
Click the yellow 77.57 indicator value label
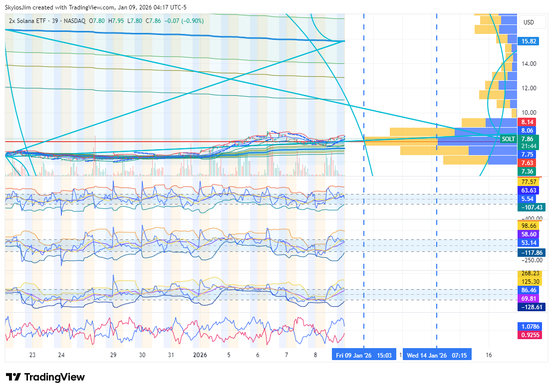[x=529, y=182]
